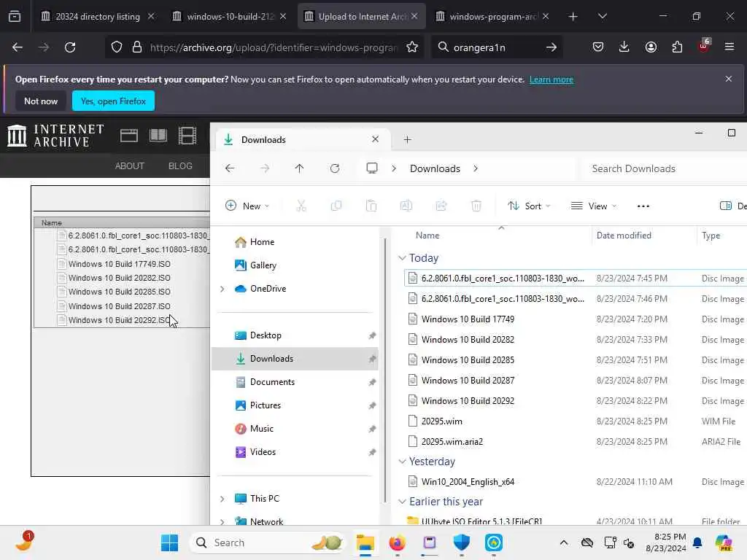747x560 pixels.
Task: Reload the current Firefox page
Action: click(70, 47)
